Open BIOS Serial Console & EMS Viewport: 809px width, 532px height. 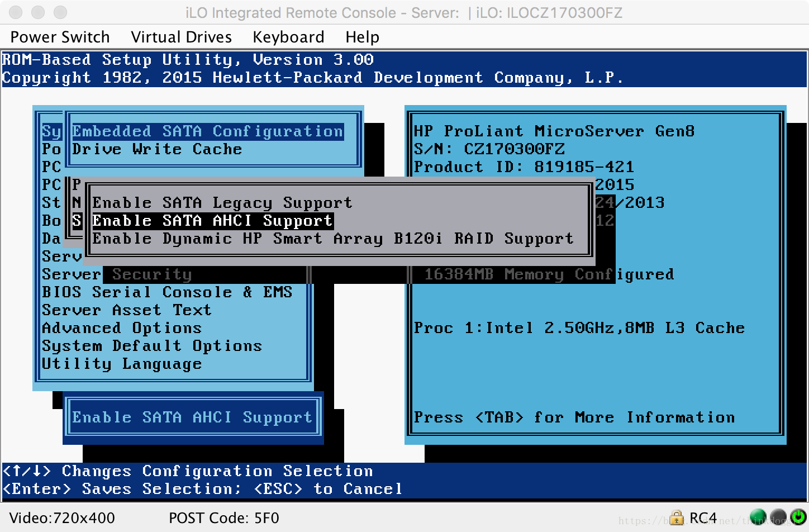tap(167, 292)
